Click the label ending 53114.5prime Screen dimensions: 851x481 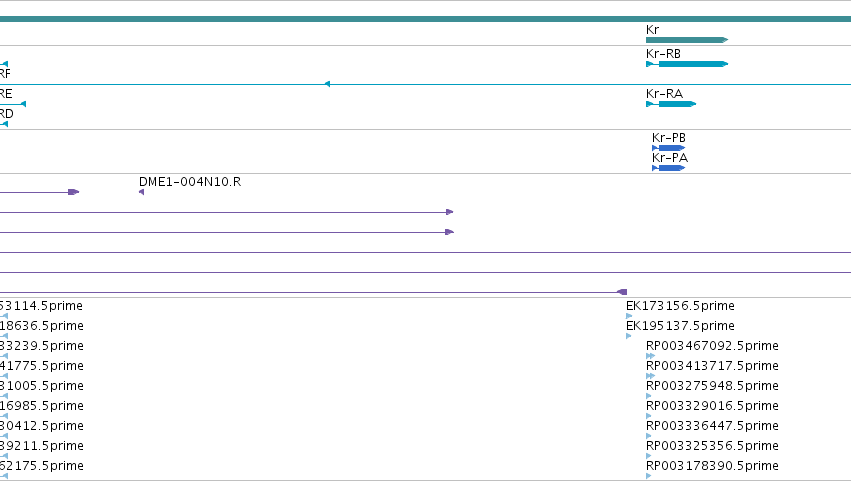41,306
